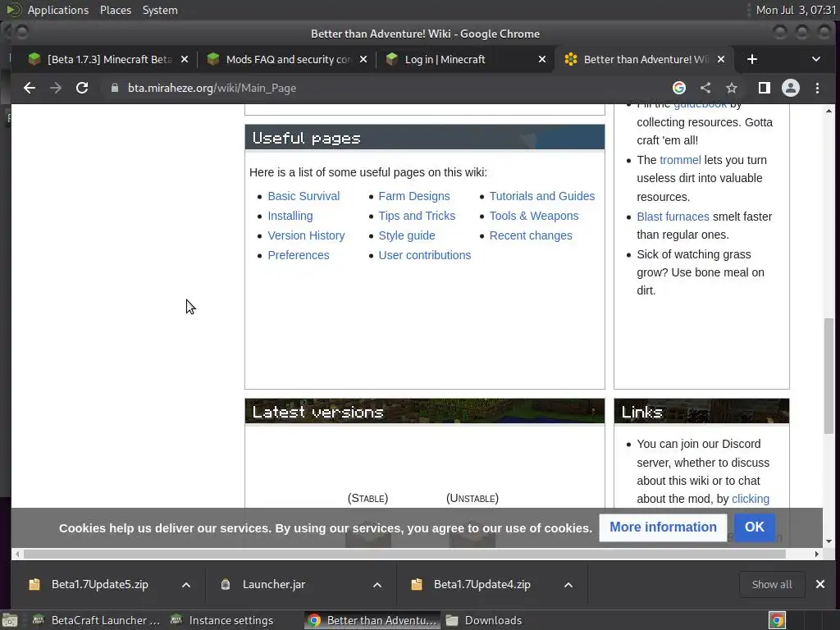Screen dimensions: 840x630
Task: Click the forward navigation arrow
Action: (56, 88)
